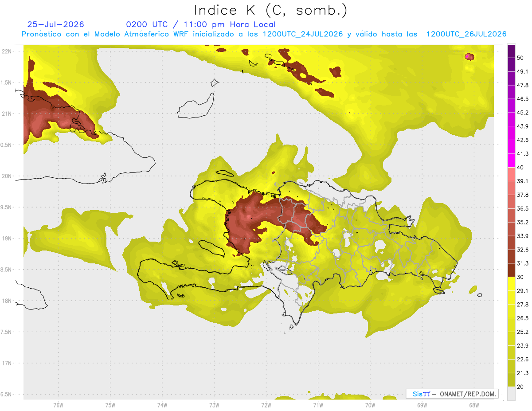Click the latitude label "20N"
The width and height of the screenshot is (532, 411).
coord(7,176)
